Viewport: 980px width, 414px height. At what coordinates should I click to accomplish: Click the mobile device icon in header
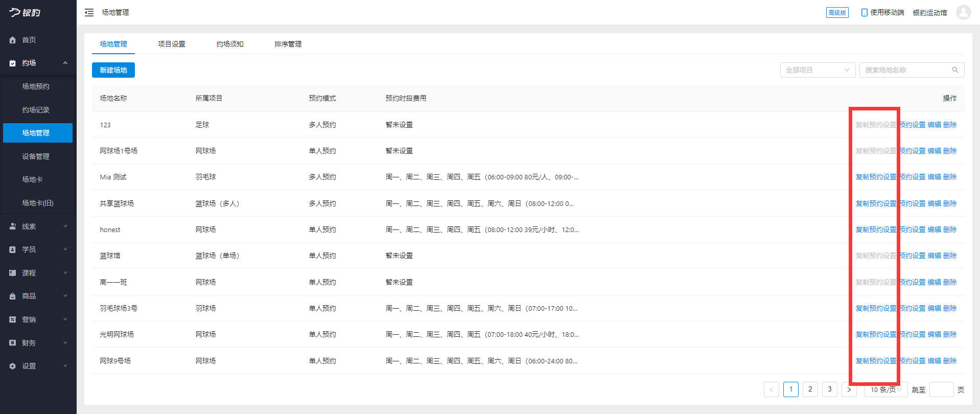pyautogui.click(x=864, y=12)
